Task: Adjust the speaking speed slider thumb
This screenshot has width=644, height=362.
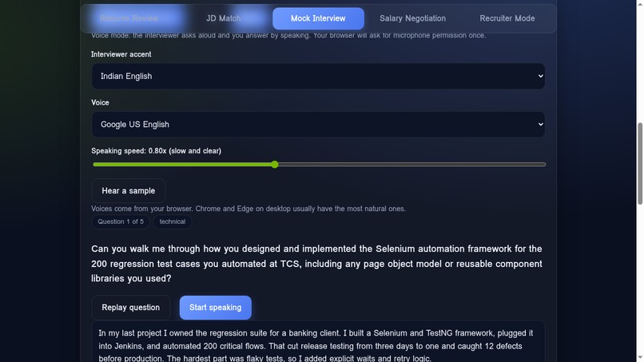Action: pos(275,165)
